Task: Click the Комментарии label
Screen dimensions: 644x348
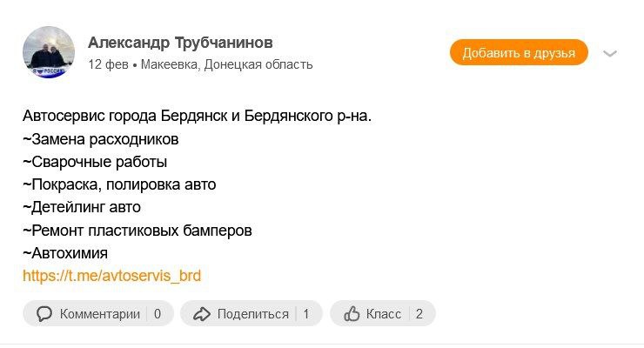Action: coord(100,314)
